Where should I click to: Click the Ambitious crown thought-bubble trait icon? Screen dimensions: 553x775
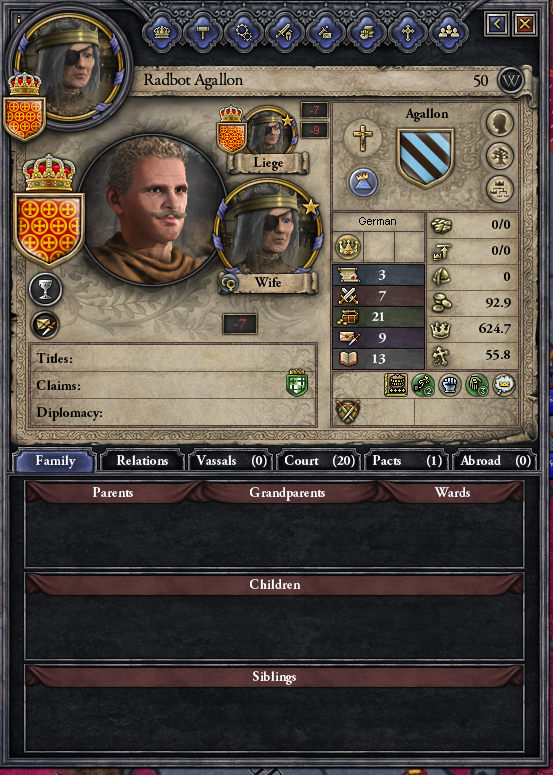tap(504, 385)
